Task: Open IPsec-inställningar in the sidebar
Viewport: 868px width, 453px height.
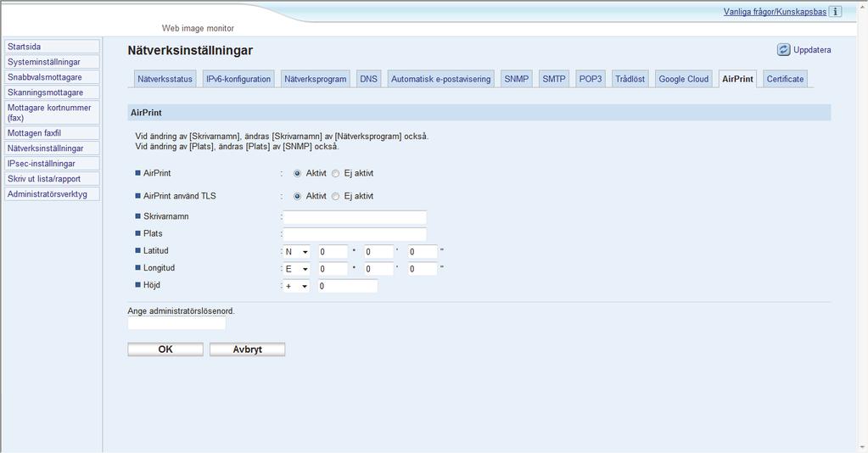Action: (52, 164)
